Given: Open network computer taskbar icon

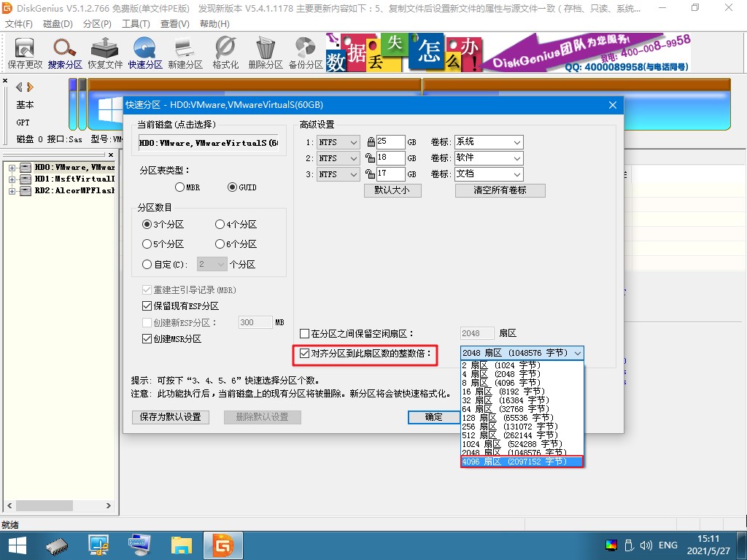Looking at the screenshot, I should [98, 545].
